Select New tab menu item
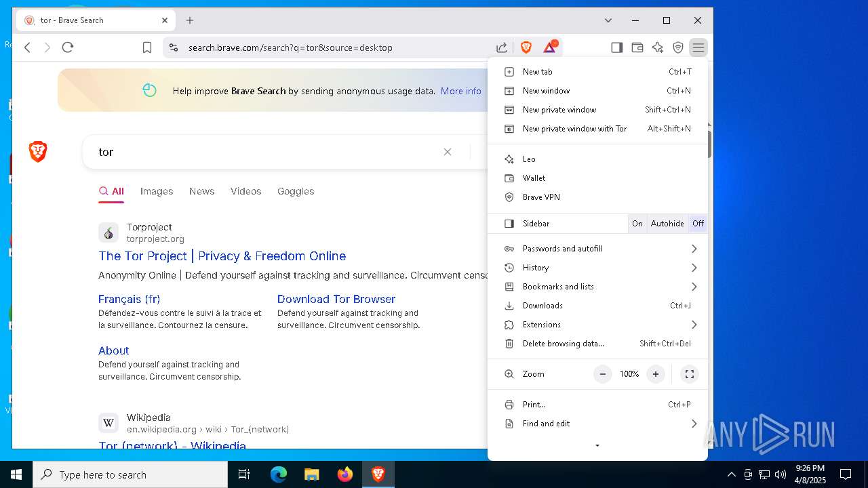 (597, 72)
